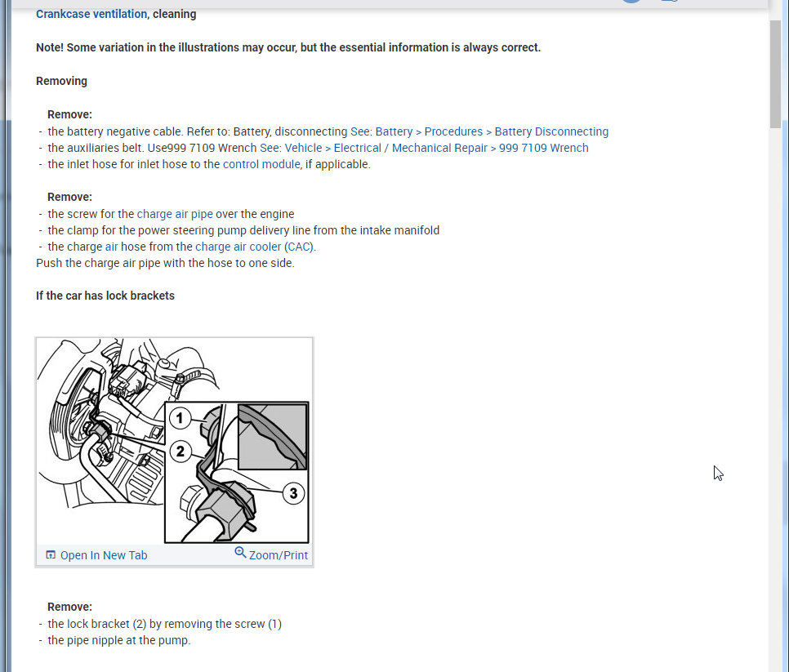Screen dimensions: 789x672
Task: Click the Open In New Tab icon
Action: [51, 554]
